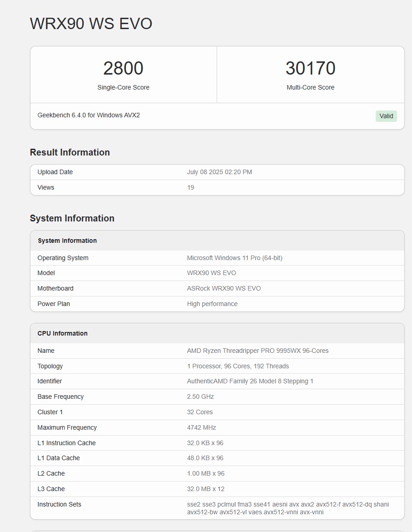
Task: Select AuthenticAMD Family 26 Model 8 value
Action: tap(250, 381)
